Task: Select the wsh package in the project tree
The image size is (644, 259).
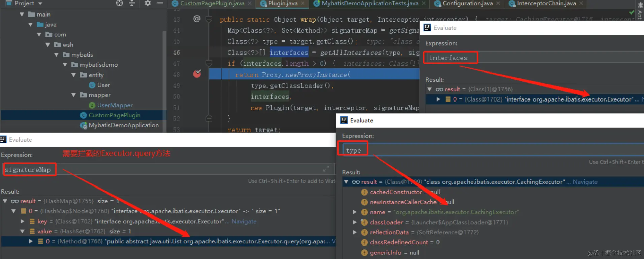Action: 68,45
